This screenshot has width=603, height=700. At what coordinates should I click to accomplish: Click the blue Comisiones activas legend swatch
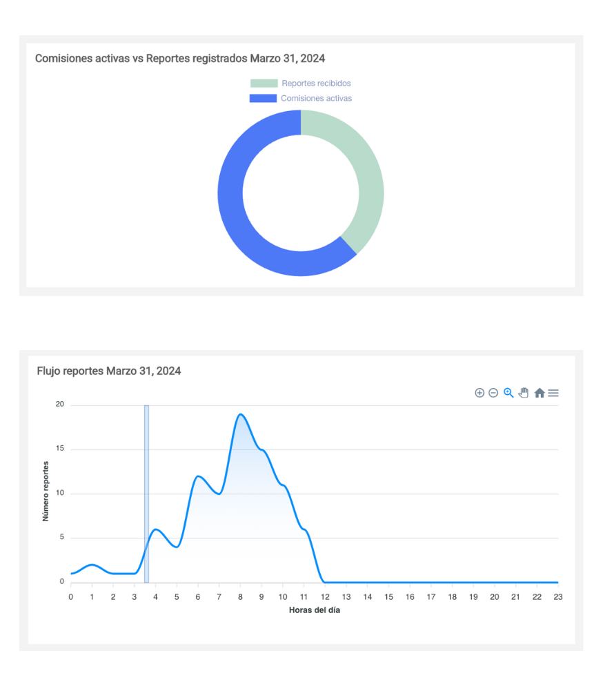pos(263,99)
